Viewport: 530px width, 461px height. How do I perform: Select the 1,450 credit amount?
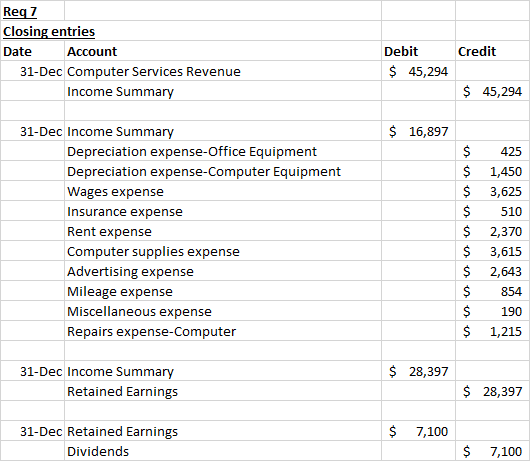[x=492, y=171]
